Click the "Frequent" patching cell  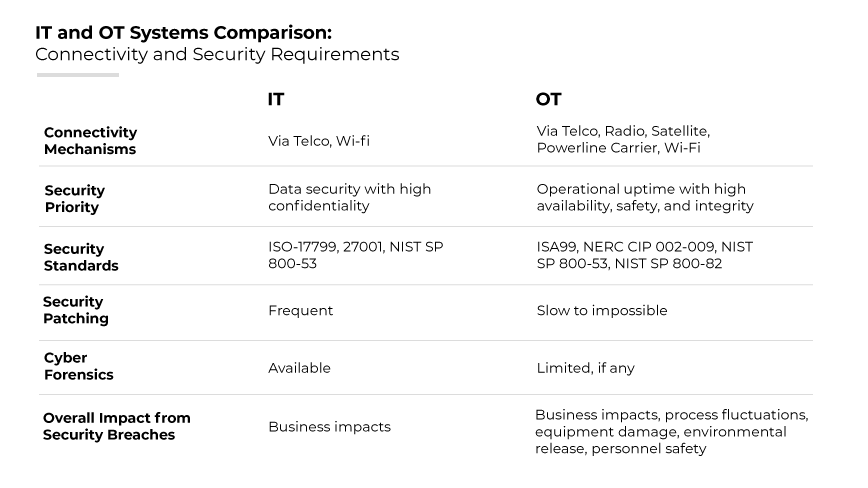pos(300,311)
